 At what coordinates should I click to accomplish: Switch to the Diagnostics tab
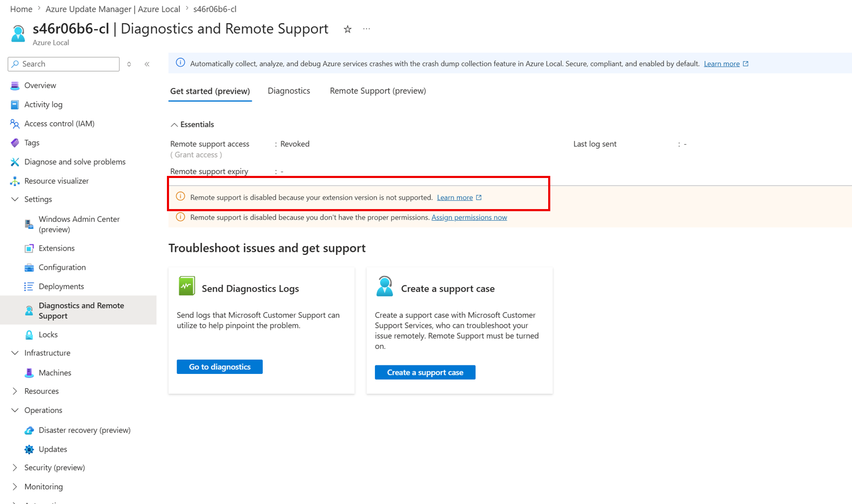point(289,91)
